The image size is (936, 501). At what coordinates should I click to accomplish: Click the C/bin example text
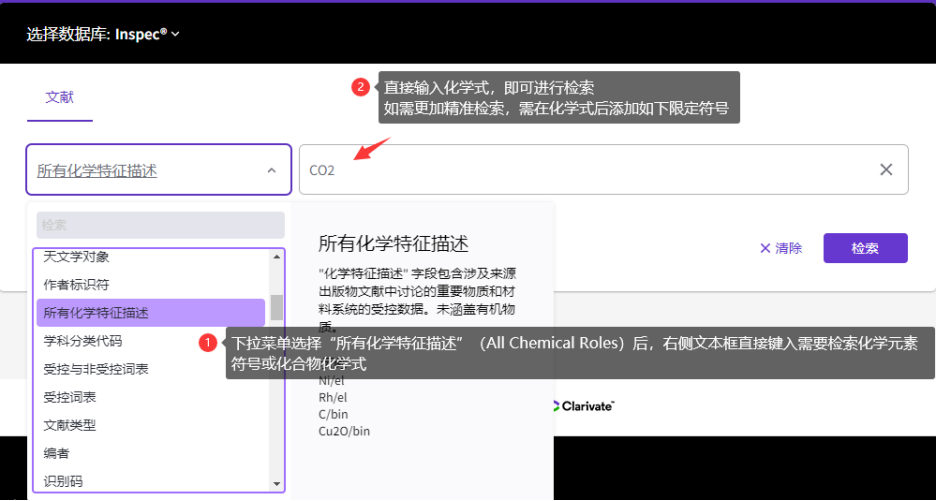[x=334, y=414]
